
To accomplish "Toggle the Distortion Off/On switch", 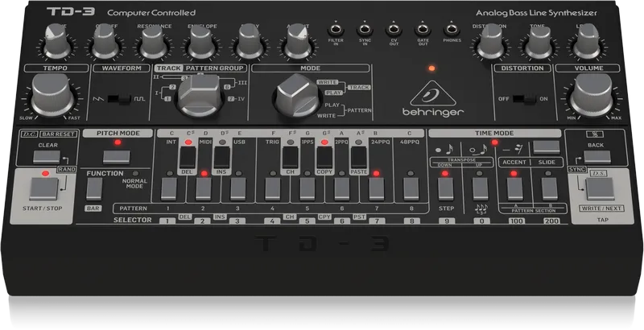I will tap(525, 99).
